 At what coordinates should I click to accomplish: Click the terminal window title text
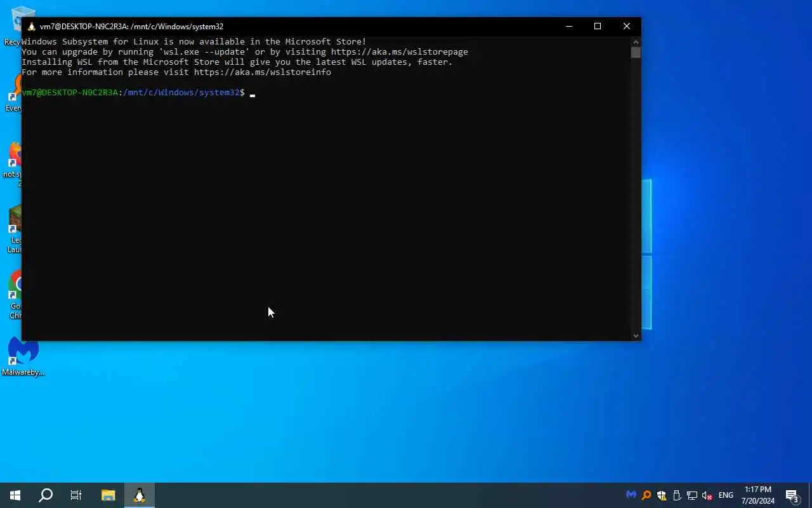click(131, 26)
